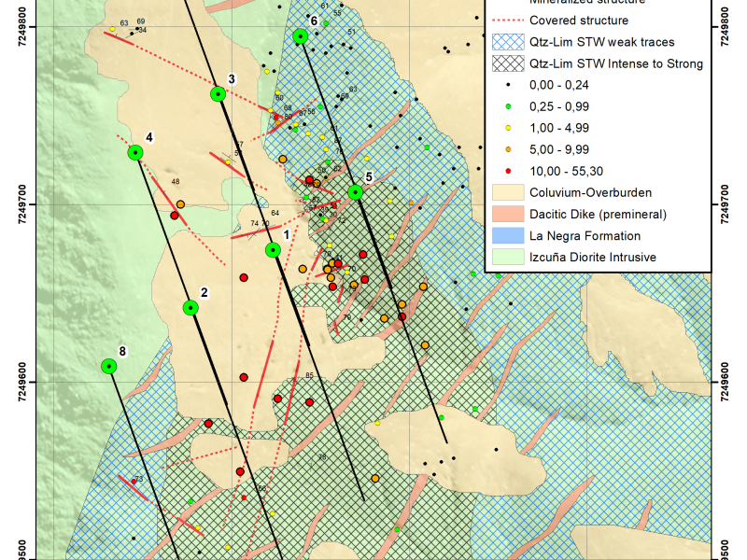Click the Covered structure legend label

(578, 21)
